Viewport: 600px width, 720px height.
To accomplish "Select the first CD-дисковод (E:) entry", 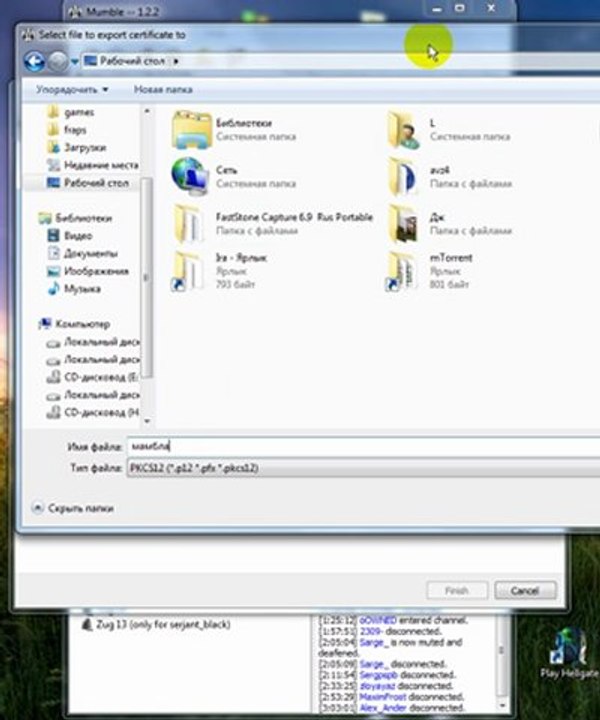I will point(92,377).
